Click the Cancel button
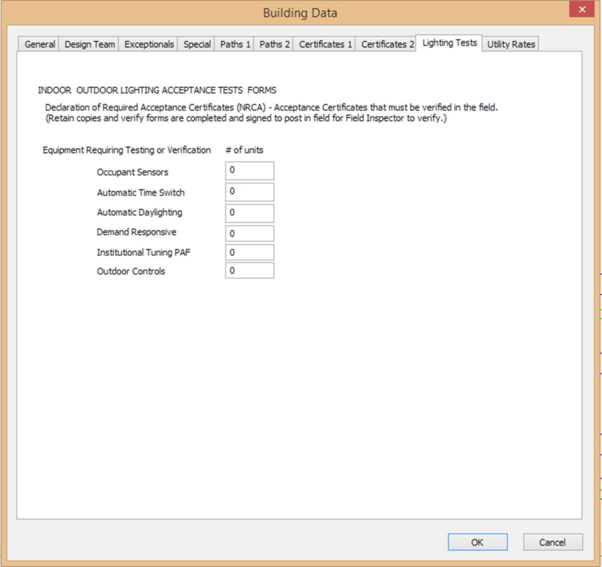Image resolution: width=602 pixels, height=567 pixels. point(552,542)
